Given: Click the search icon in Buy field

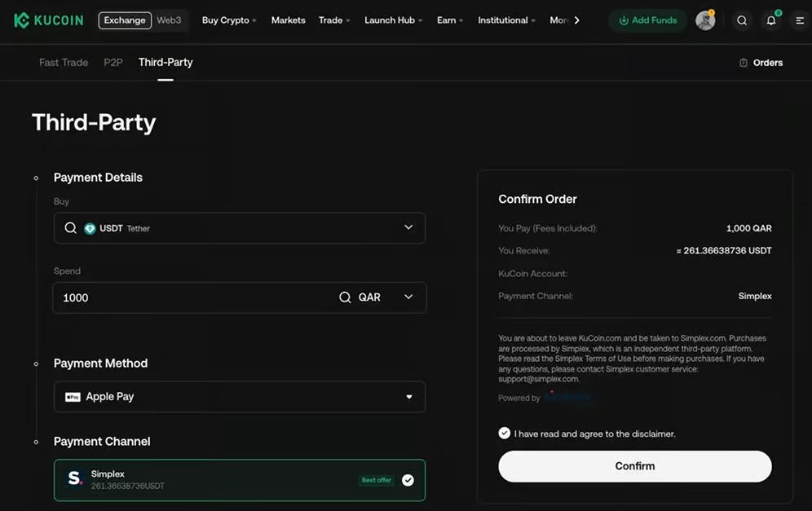Looking at the screenshot, I should click(70, 228).
